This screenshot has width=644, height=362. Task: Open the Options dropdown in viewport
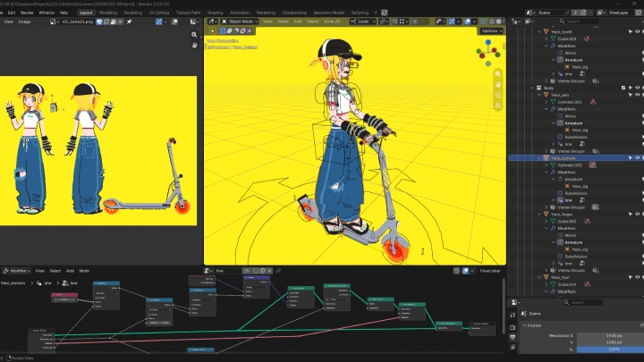492,30
